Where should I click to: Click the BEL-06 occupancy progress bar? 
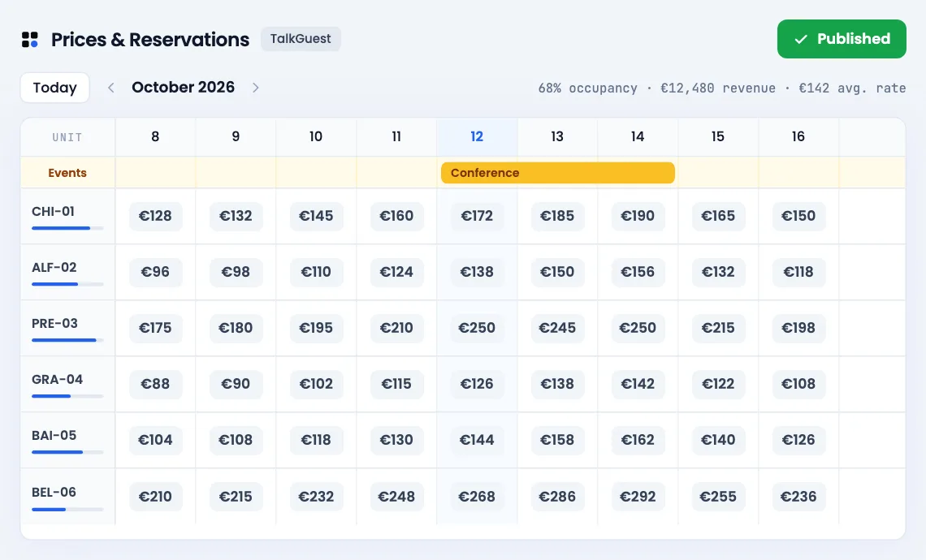click(67, 509)
